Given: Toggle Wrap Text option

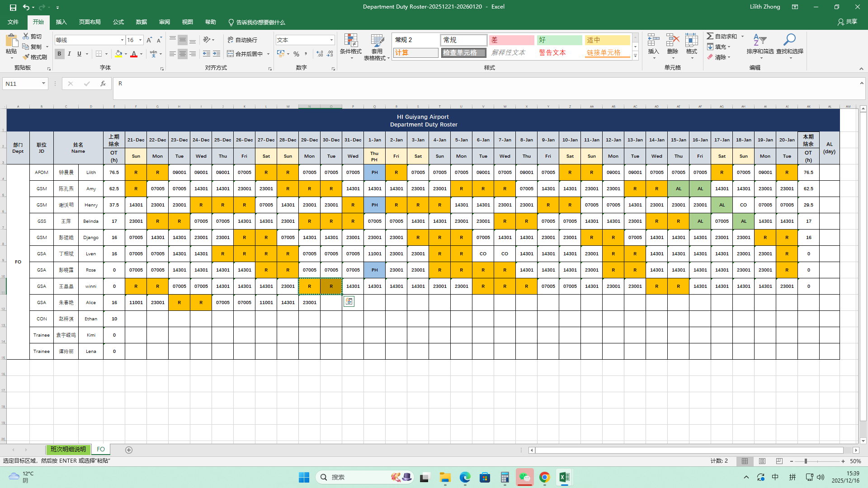Looking at the screenshot, I should (242, 40).
